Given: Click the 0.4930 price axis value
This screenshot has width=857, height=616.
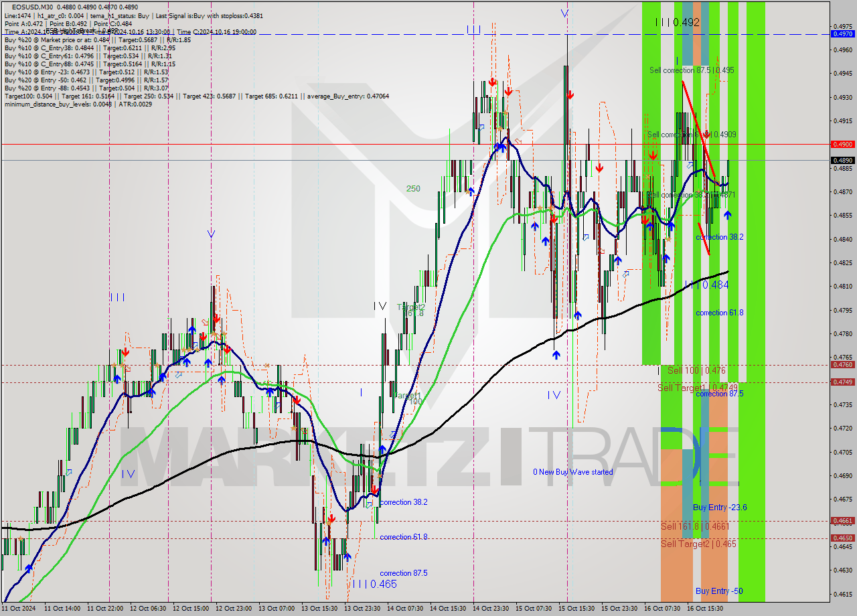Looking at the screenshot, I should [843, 97].
